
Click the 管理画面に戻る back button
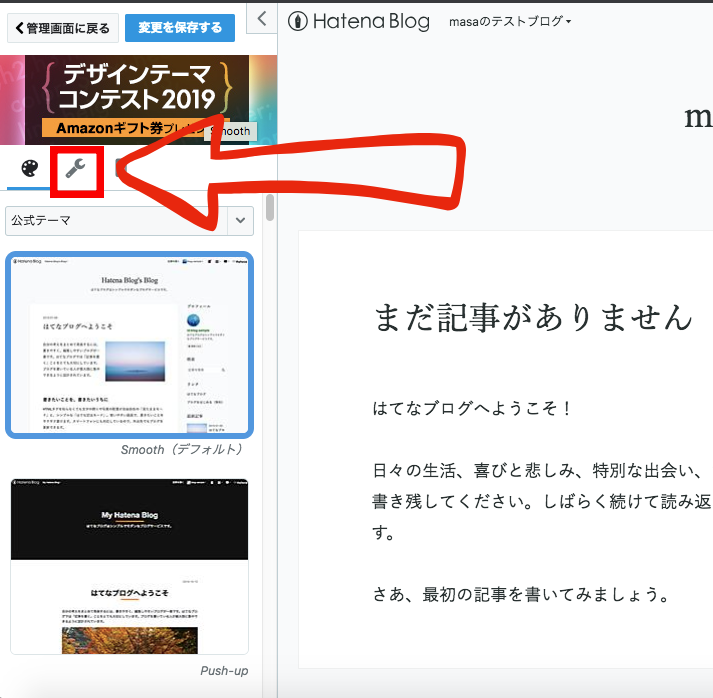(63, 28)
